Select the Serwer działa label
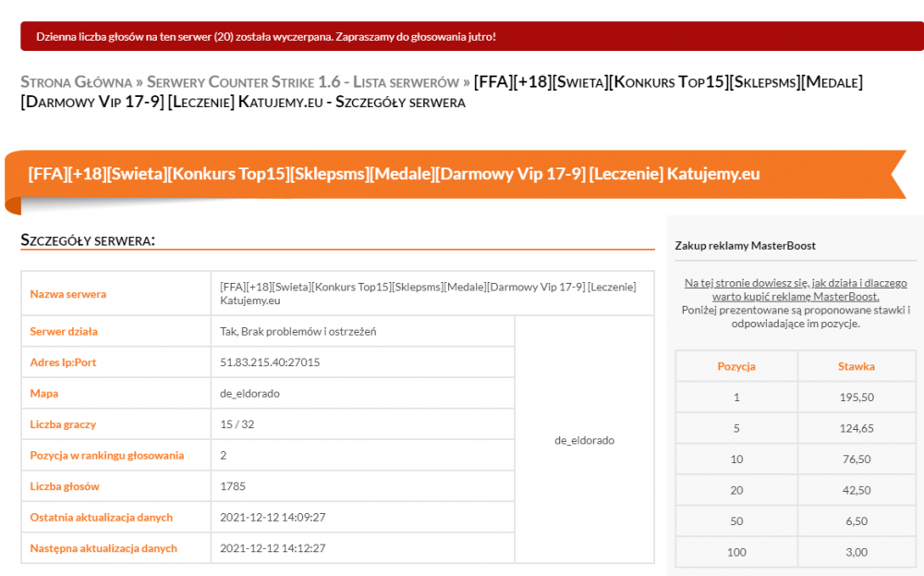The height and width of the screenshot is (576, 924). 64,331
